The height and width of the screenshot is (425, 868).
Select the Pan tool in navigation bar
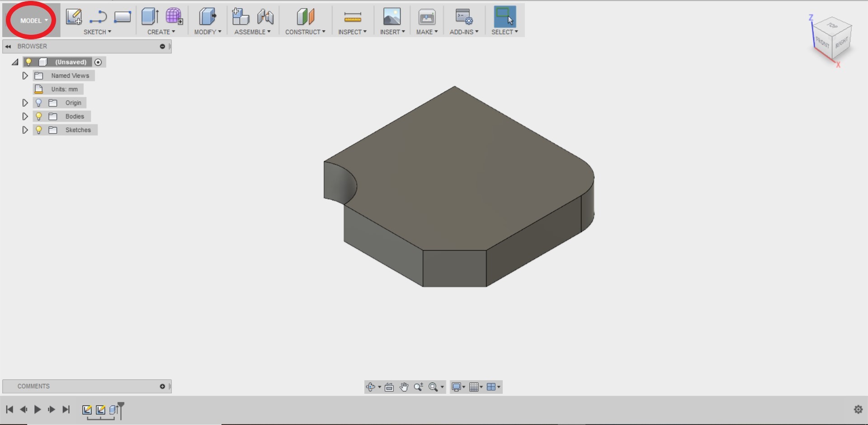[404, 387]
